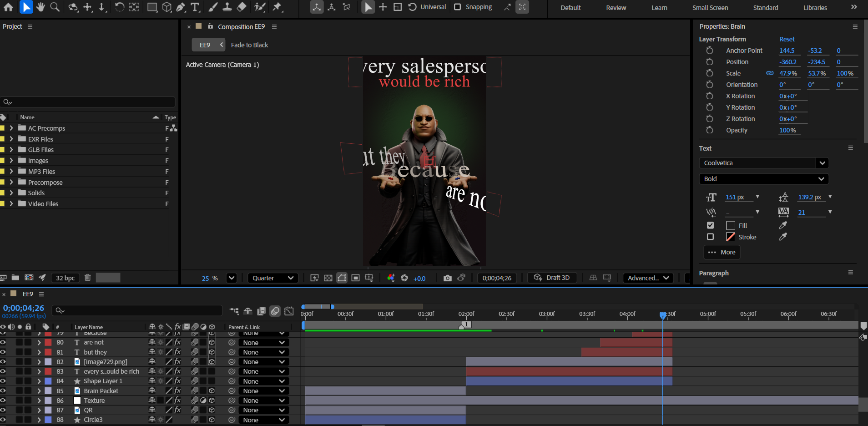This screenshot has width=868, height=426.
Task: Click Reset in Layer Transform
Action: click(x=787, y=39)
